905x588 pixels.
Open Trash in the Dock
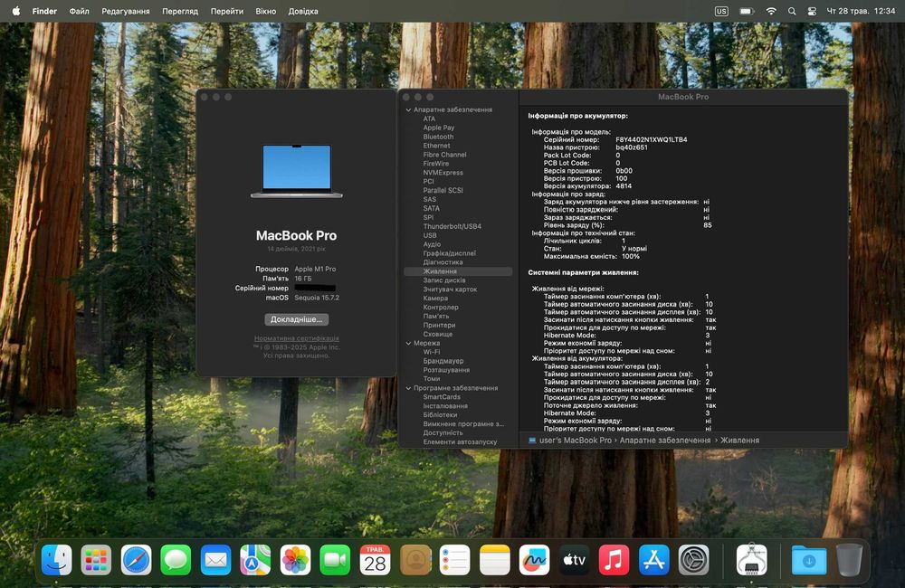tap(849, 560)
